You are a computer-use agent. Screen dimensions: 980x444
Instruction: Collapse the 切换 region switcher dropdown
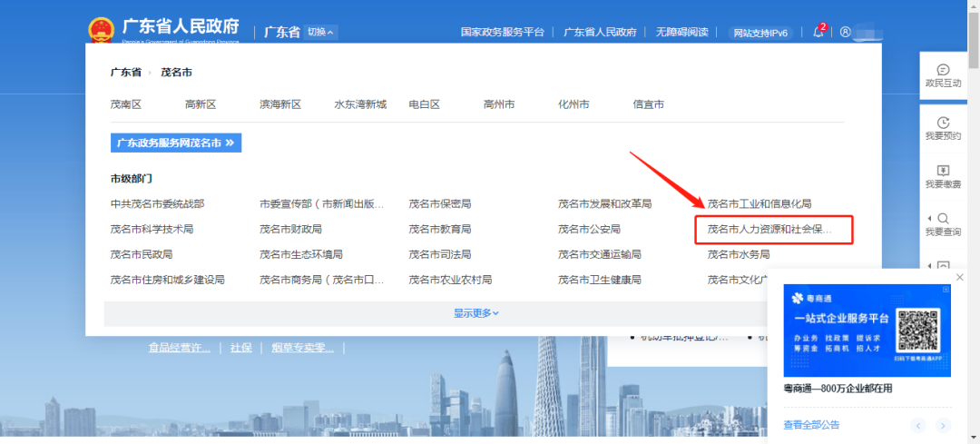tap(321, 32)
